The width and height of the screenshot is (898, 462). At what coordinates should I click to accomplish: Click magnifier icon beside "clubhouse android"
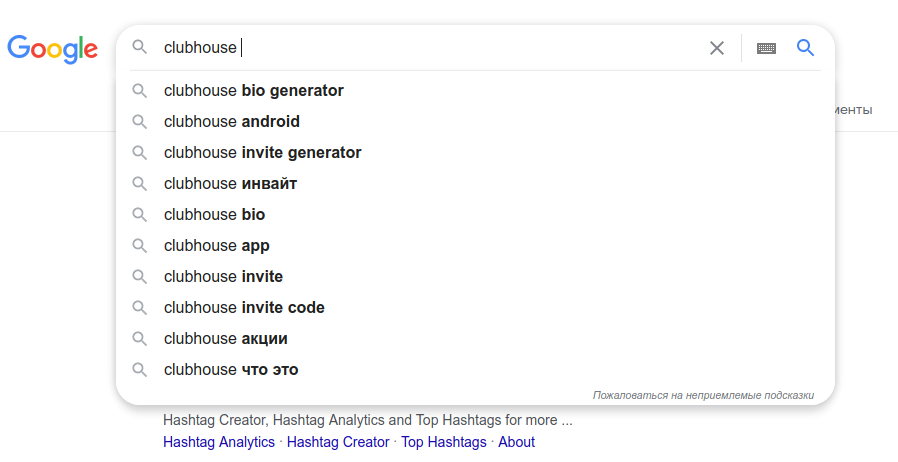click(x=140, y=122)
